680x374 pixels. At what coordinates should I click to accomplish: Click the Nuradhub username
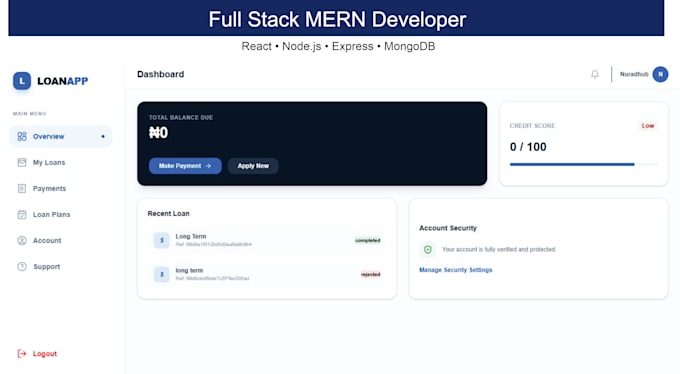coord(634,74)
